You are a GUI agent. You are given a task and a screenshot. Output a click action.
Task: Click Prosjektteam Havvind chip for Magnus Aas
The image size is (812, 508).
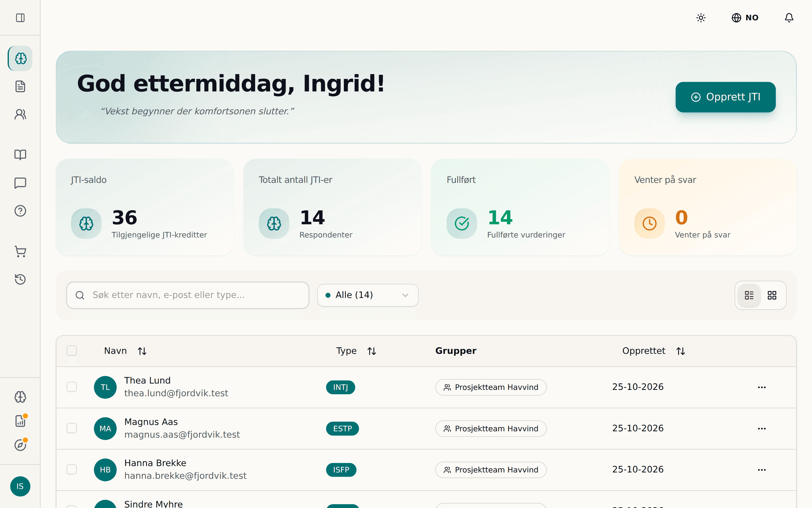491,429
